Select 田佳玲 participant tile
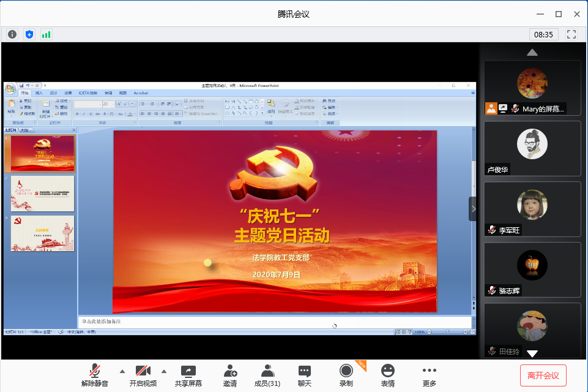Viewport: 588px width, 392px height. 532,330
